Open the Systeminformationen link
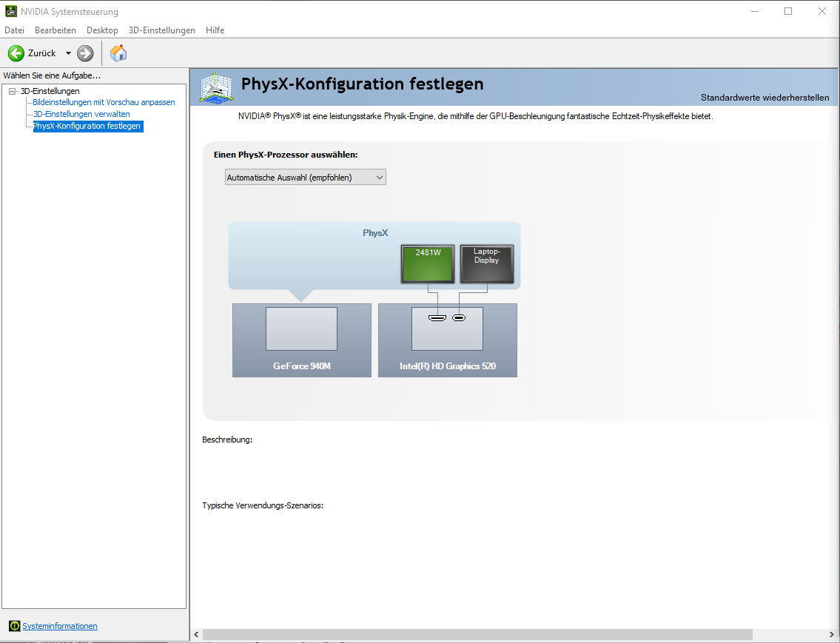The image size is (840, 643). (60, 626)
